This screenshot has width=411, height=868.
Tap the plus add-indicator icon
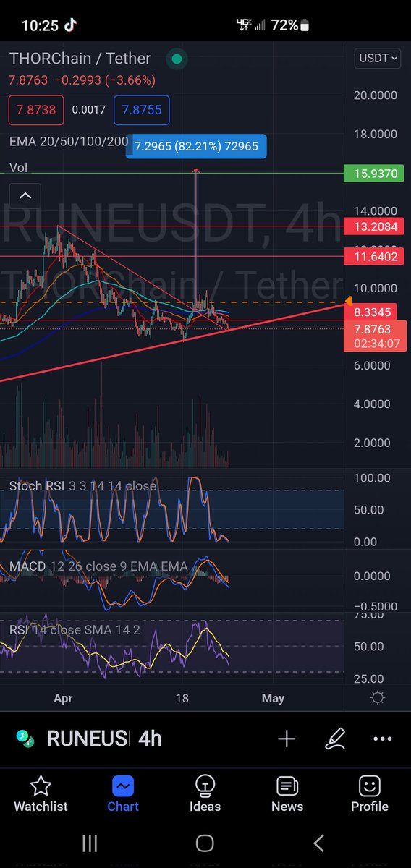tap(287, 739)
